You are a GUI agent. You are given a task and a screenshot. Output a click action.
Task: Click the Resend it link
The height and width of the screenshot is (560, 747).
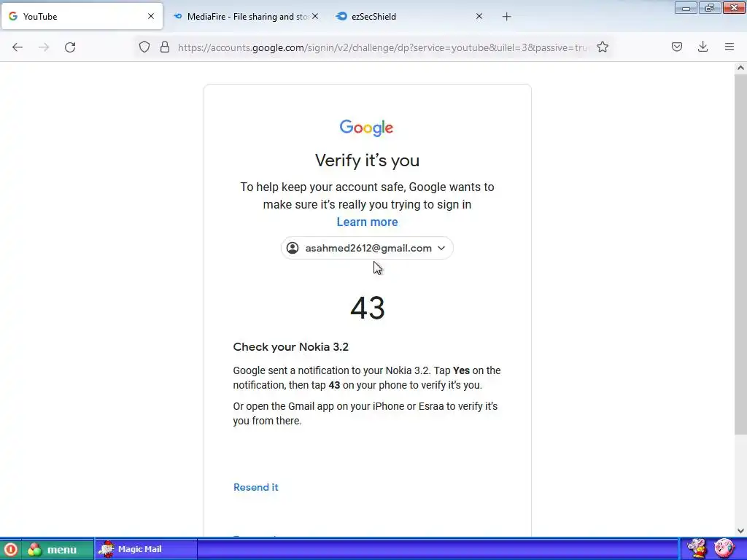click(256, 487)
